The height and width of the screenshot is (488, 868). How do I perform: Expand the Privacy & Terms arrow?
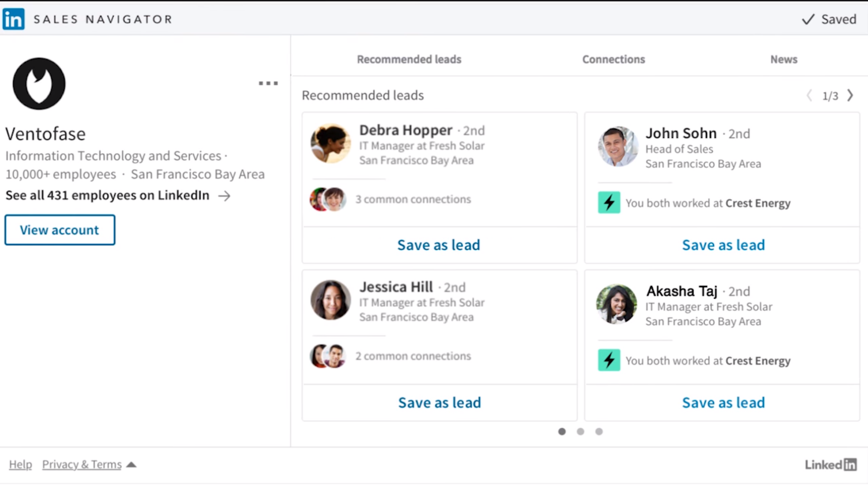(x=131, y=464)
